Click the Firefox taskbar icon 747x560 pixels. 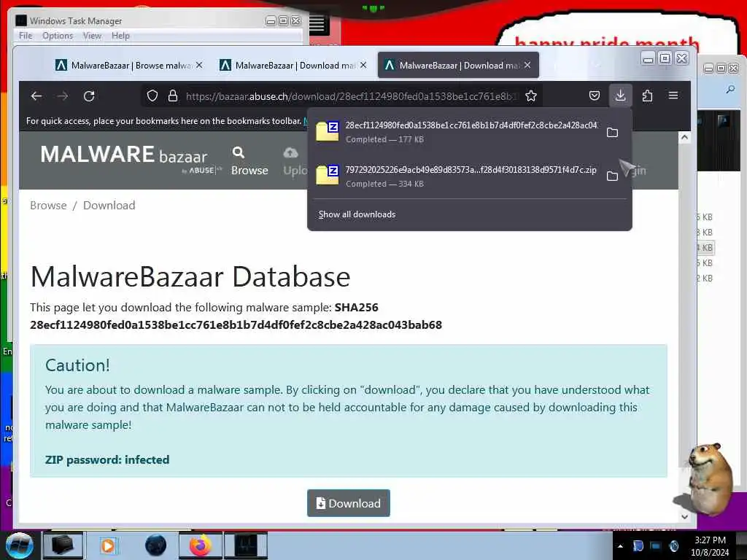point(201,545)
